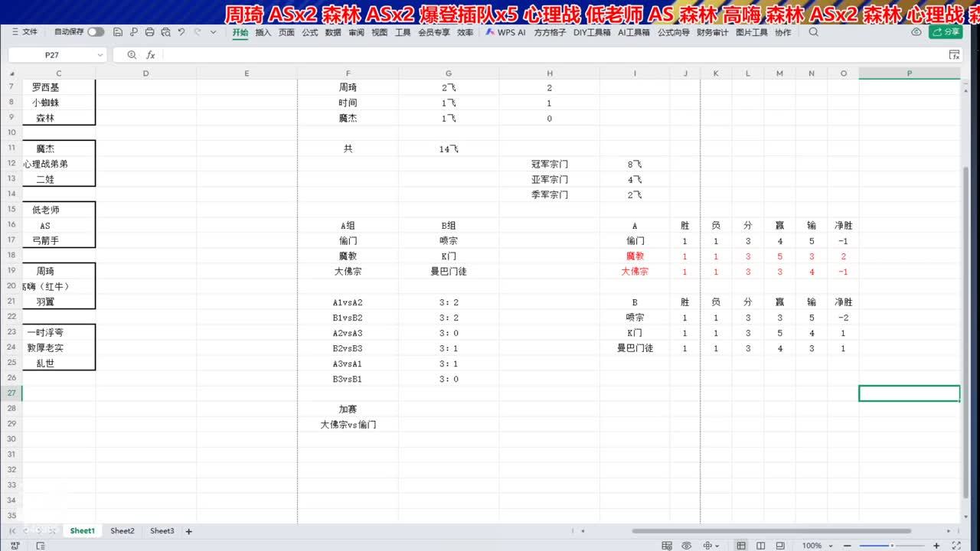The width and height of the screenshot is (980, 551).
Task: Select the 14飞 total cell
Action: click(x=449, y=149)
